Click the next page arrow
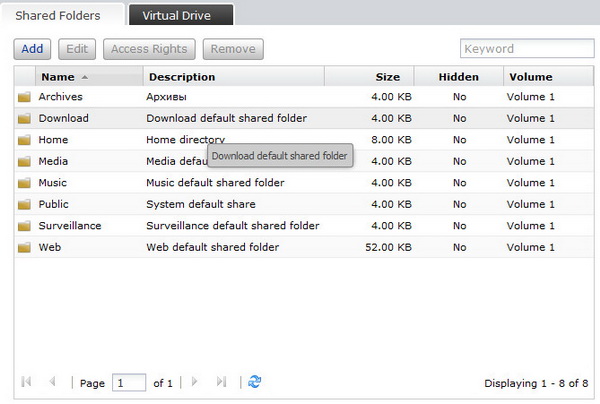This screenshot has height=404, width=600. (196, 382)
